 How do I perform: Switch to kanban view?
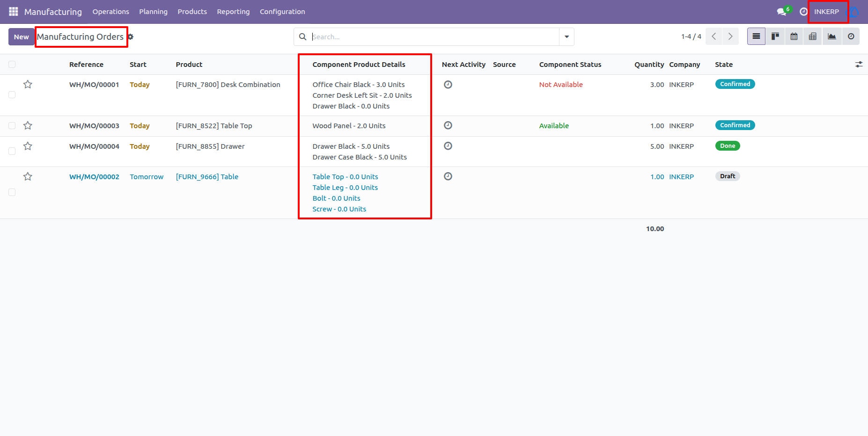(775, 36)
